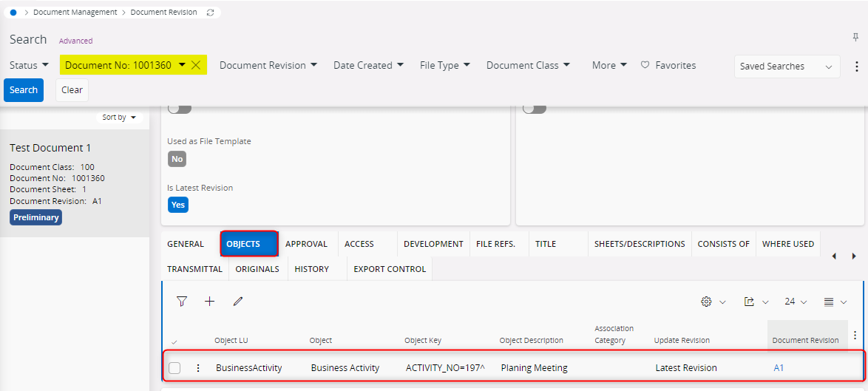868x391 pixels.
Task: Open the Document No: 1001360 filter dropdown arrow
Action: pyautogui.click(x=182, y=65)
